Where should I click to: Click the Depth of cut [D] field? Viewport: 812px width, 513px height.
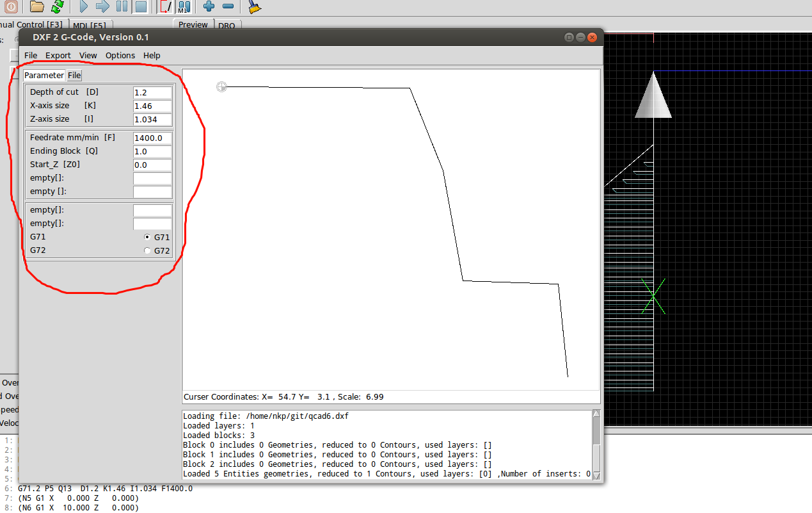152,92
